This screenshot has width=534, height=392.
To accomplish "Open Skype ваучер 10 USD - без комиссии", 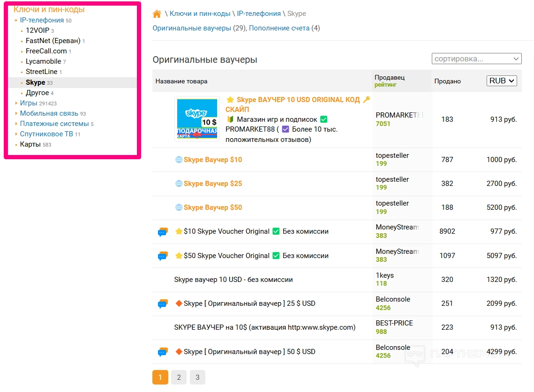I will coord(233,280).
